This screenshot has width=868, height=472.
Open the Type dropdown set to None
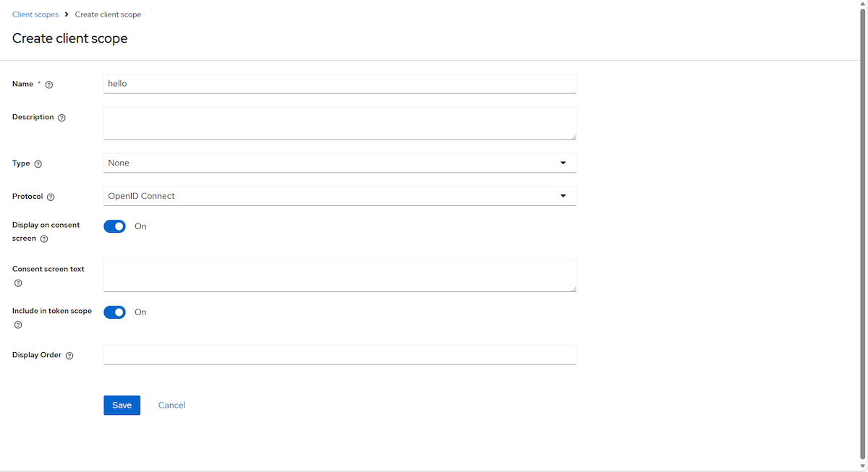(340, 163)
